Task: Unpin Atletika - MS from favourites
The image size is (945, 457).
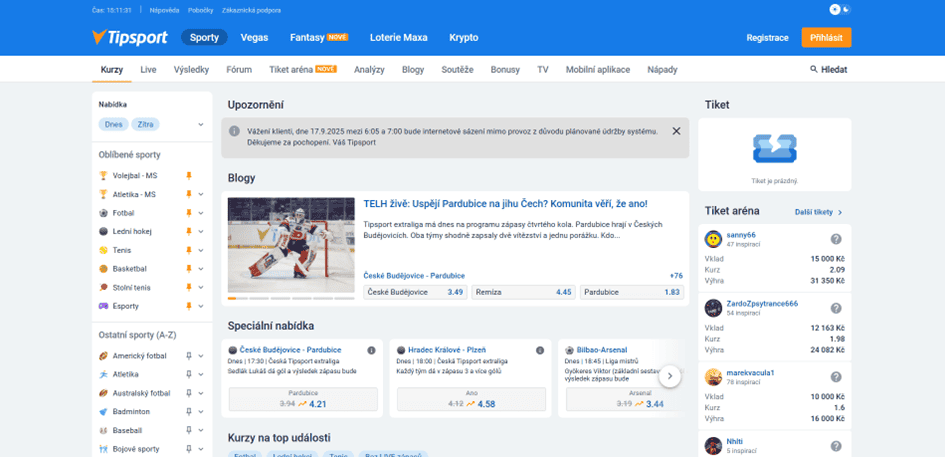Action: coord(189,195)
